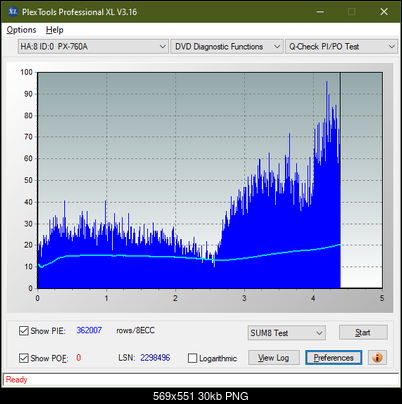Image resolution: width=402 pixels, height=404 pixels.
Task: Click the PIE value 362007
Action: 89,330
